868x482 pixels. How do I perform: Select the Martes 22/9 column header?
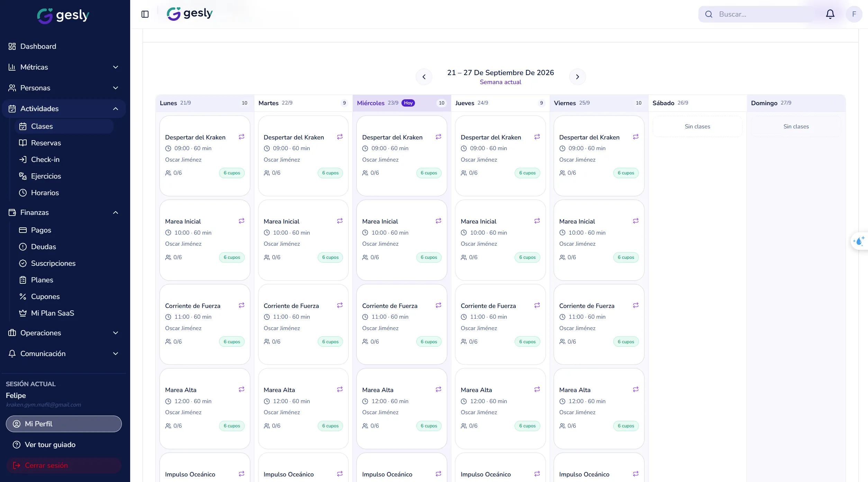[x=303, y=103]
